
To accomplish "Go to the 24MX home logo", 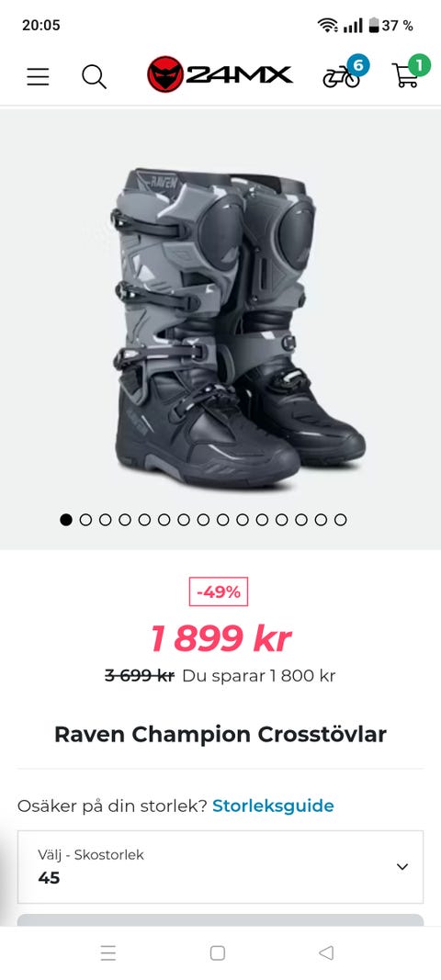I will coord(220,74).
